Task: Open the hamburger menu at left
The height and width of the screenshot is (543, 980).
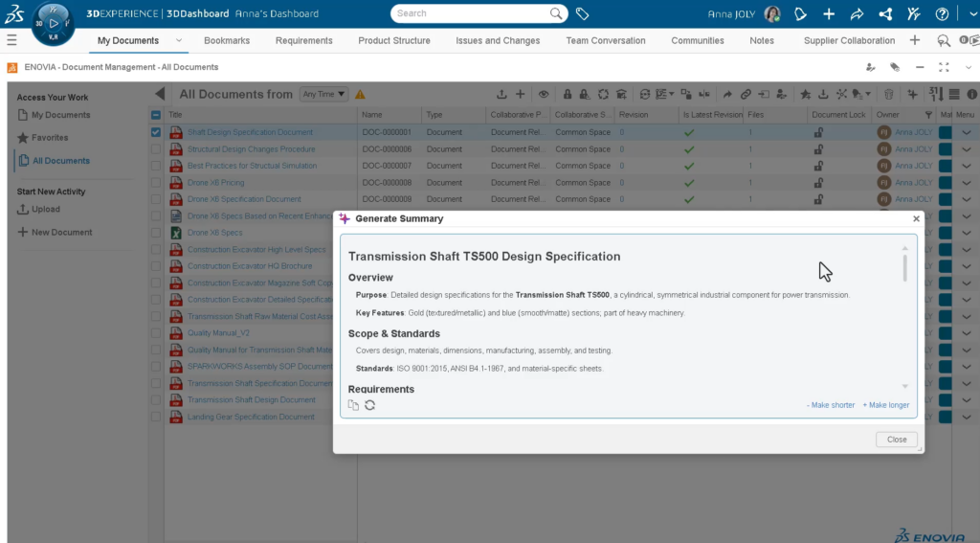Action: click(11, 40)
